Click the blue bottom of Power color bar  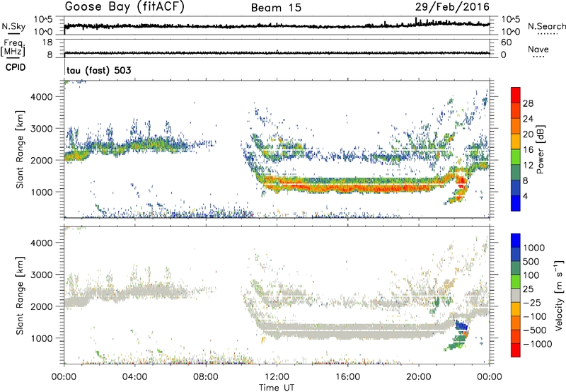pos(516,203)
